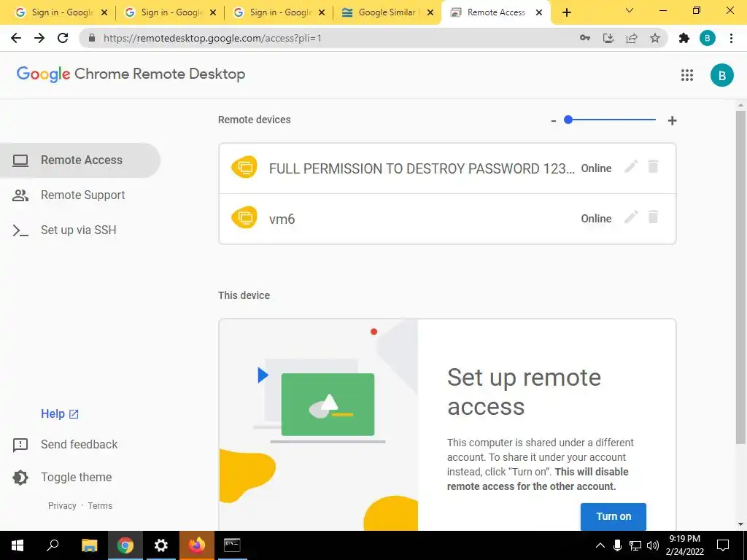Screen dimensions: 747x560
Task: Delete the vm6 device
Action: 653,217
